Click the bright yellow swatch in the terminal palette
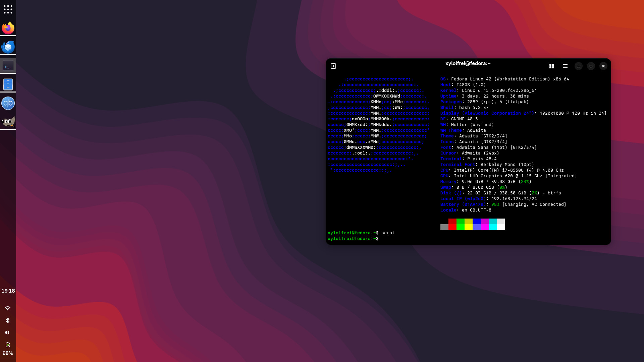The width and height of the screenshot is (644, 362). click(x=469, y=227)
